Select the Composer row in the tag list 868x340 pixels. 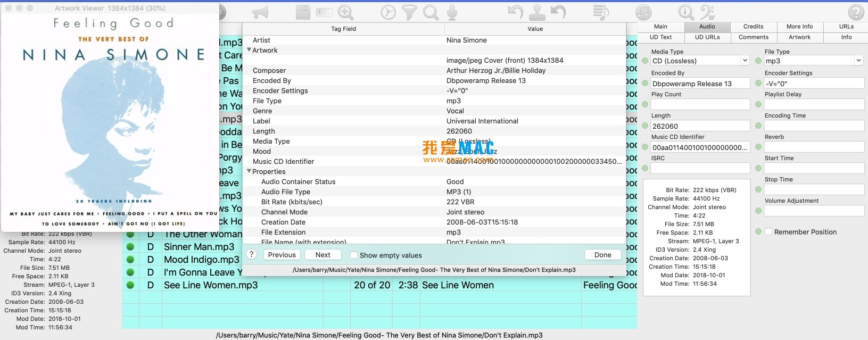coord(434,70)
